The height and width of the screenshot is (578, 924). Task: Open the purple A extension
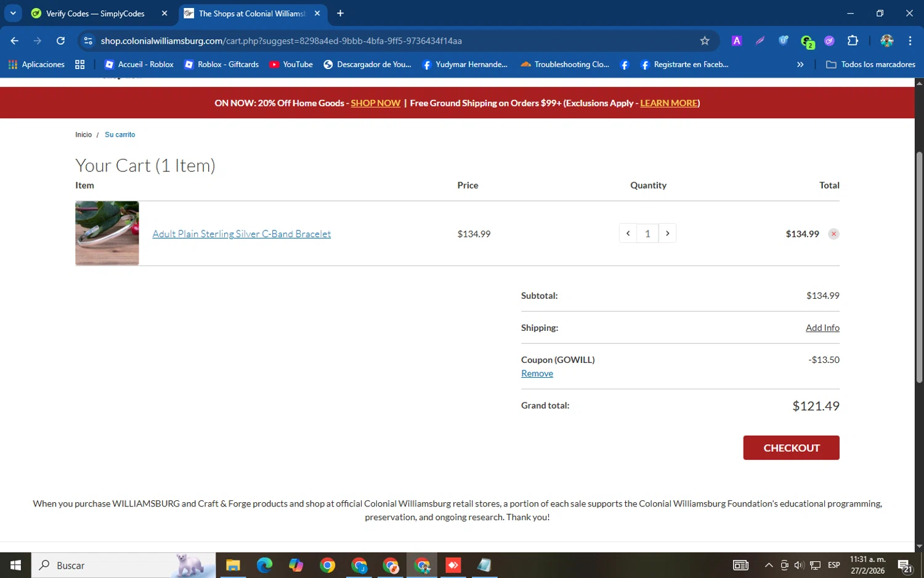[736, 41]
